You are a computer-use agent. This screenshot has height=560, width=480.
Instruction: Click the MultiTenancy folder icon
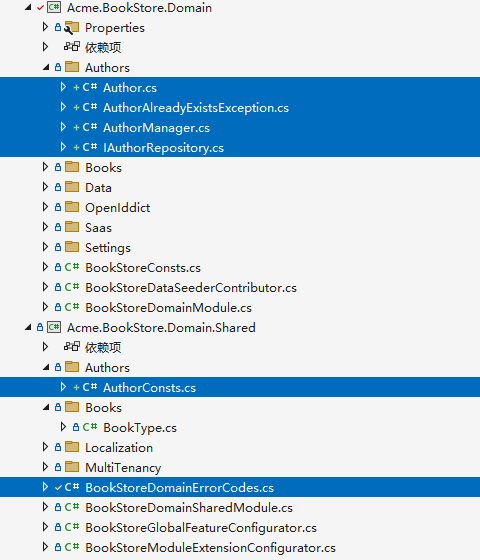click(72, 467)
